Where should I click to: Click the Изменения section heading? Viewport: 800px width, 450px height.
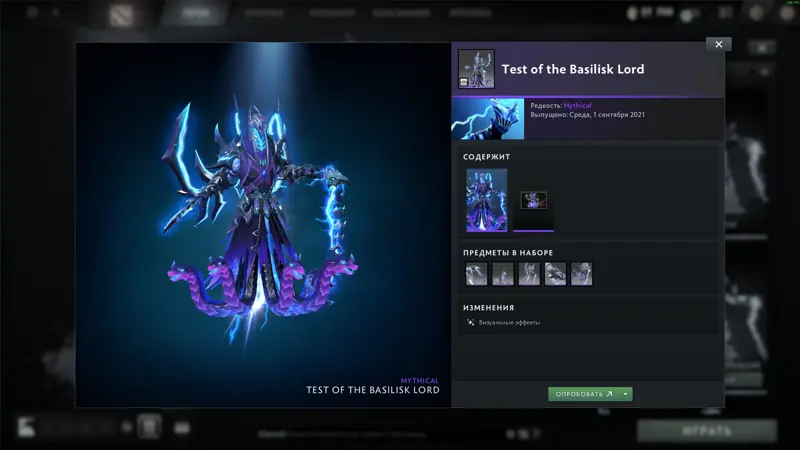coord(488,308)
